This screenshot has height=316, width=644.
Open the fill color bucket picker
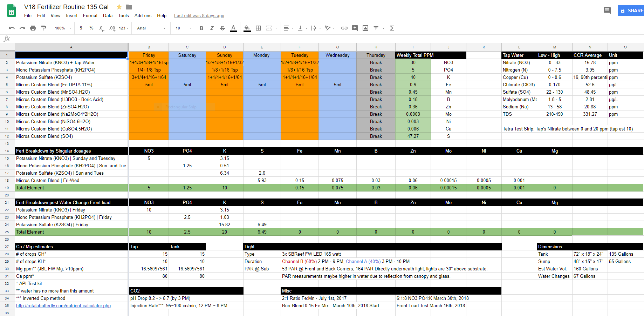coord(247,28)
